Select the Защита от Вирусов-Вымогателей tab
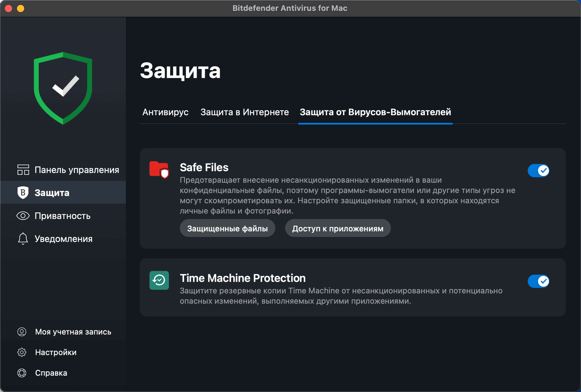 point(375,112)
